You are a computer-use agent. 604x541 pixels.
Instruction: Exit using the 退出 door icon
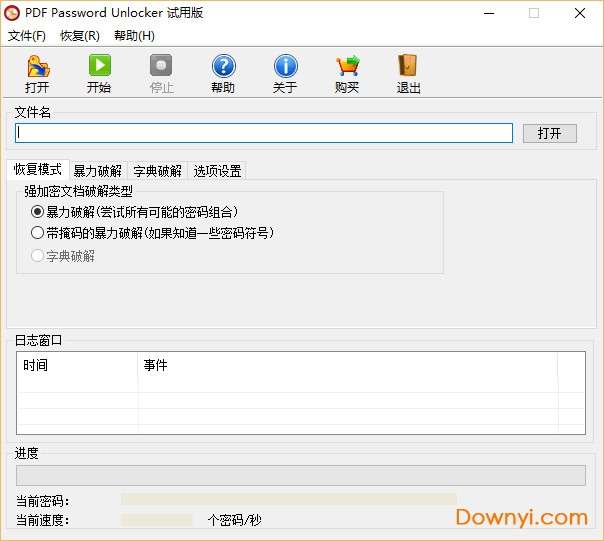408,66
